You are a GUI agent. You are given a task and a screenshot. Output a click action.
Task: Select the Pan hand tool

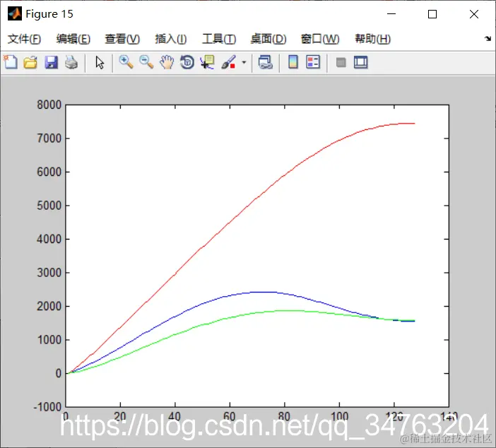point(167,62)
